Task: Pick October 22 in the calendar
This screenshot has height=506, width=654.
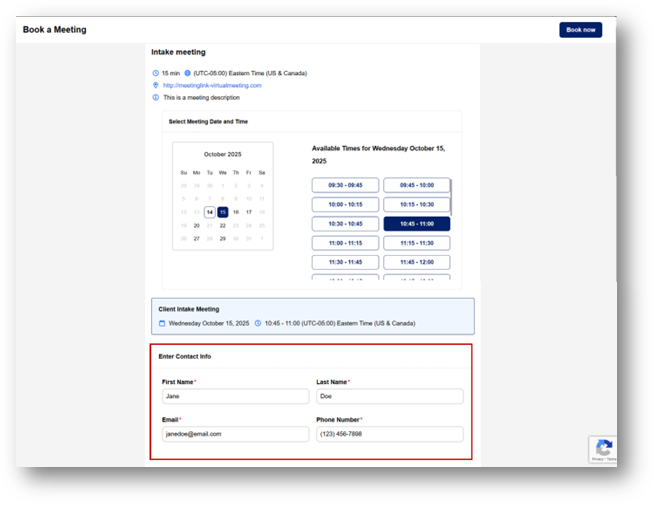Action: pos(223,225)
